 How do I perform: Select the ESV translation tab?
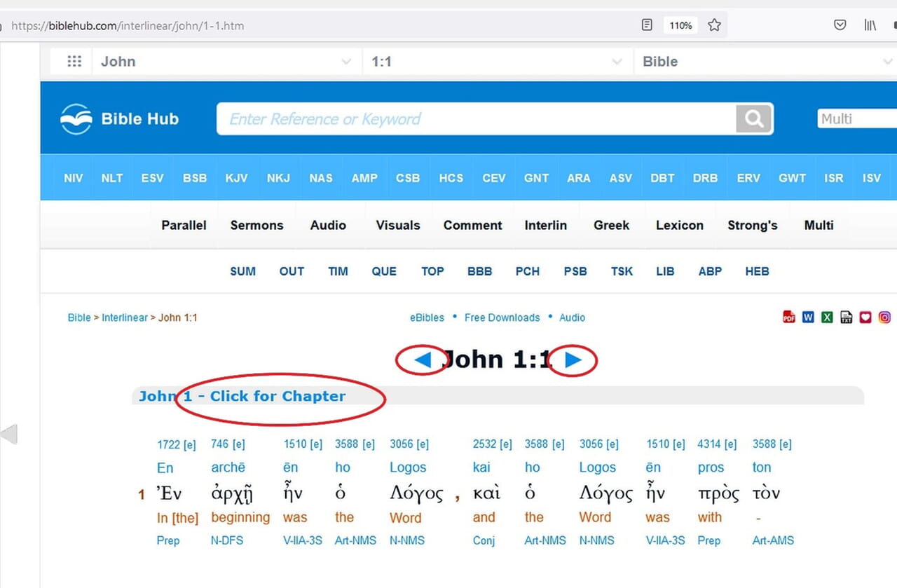152,178
